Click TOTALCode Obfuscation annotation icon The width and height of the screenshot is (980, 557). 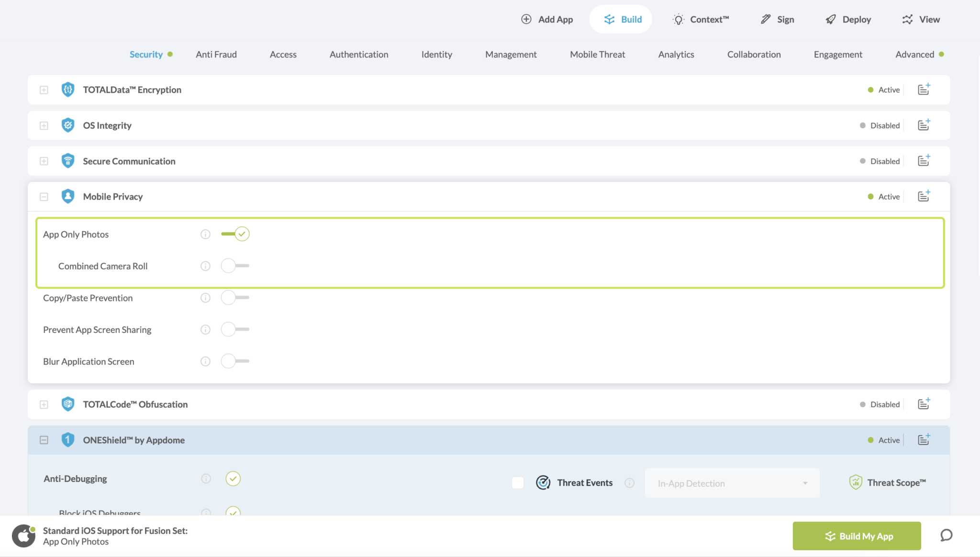[x=924, y=404]
